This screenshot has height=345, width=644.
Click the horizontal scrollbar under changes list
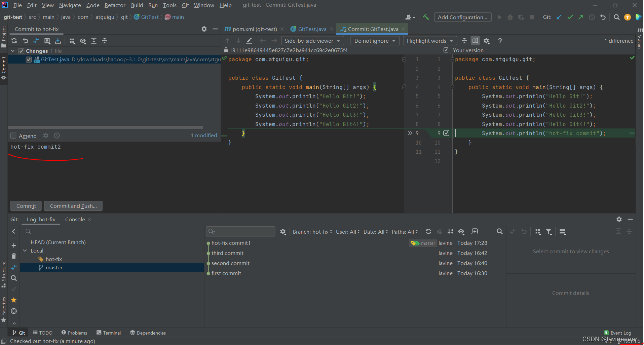pos(105,127)
